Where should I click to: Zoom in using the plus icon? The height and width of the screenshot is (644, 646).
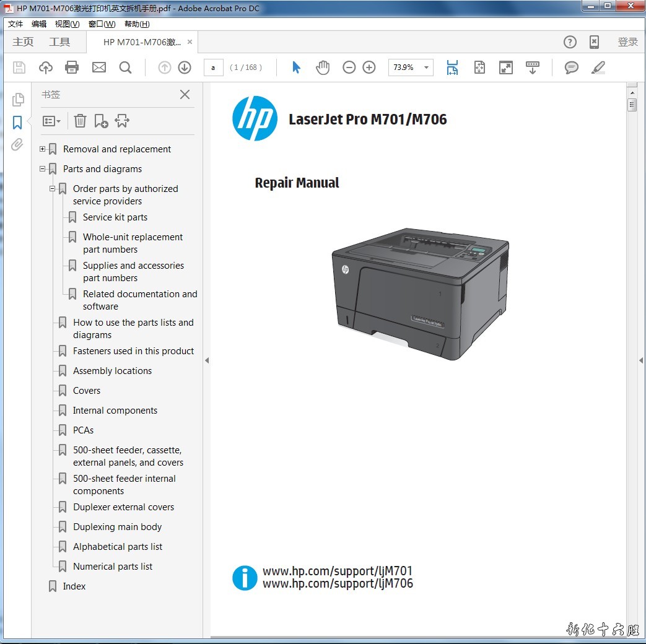[369, 67]
